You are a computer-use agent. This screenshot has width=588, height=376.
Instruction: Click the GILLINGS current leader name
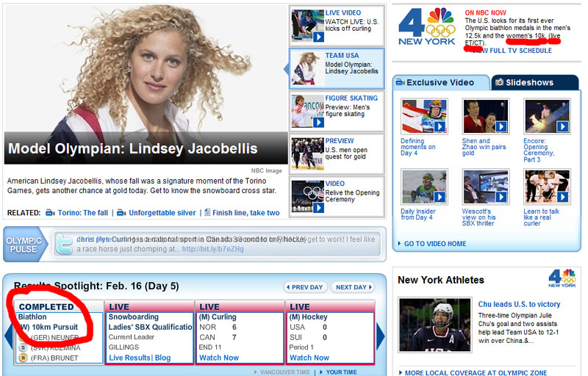pyautogui.click(x=123, y=347)
